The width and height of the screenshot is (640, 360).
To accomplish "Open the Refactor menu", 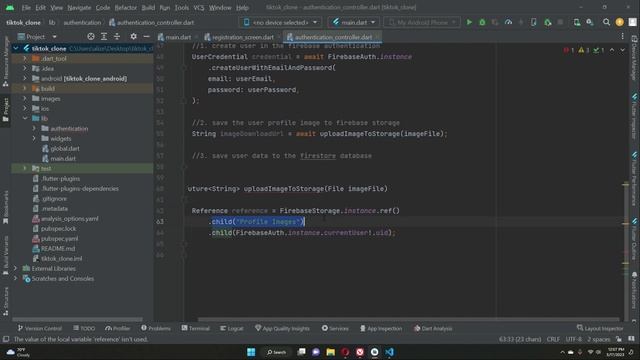I will click(x=126, y=8).
